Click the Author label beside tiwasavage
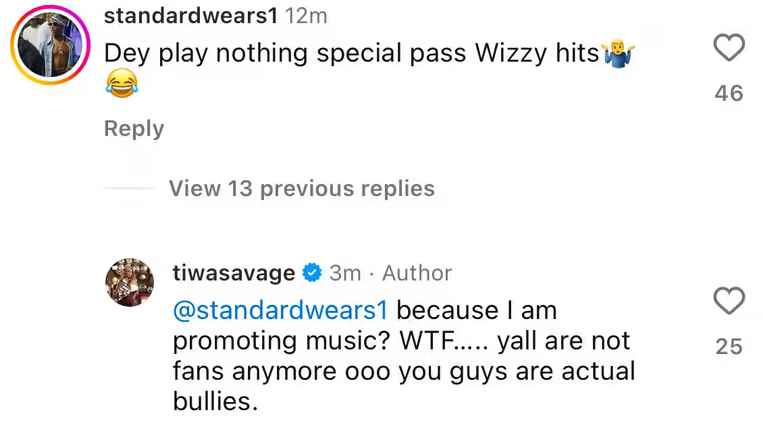Image resolution: width=763 pixels, height=433 pixels. coord(417,273)
